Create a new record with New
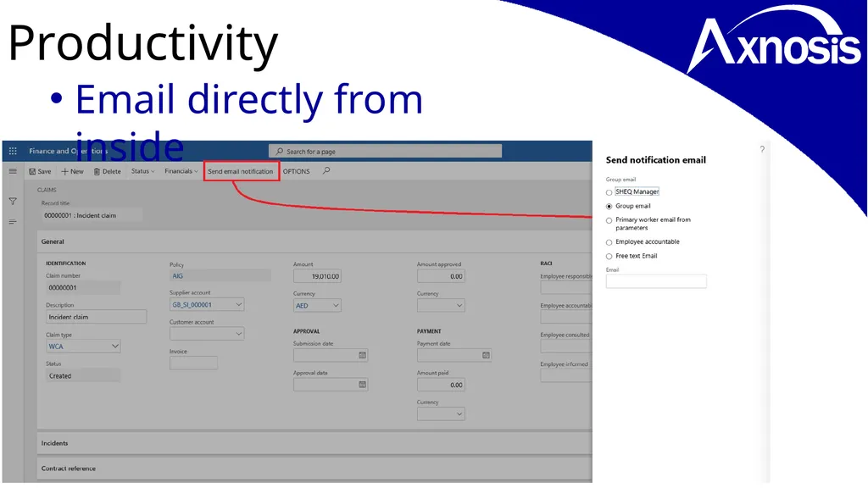Image resolution: width=868 pixels, height=488 pixels. [73, 171]
